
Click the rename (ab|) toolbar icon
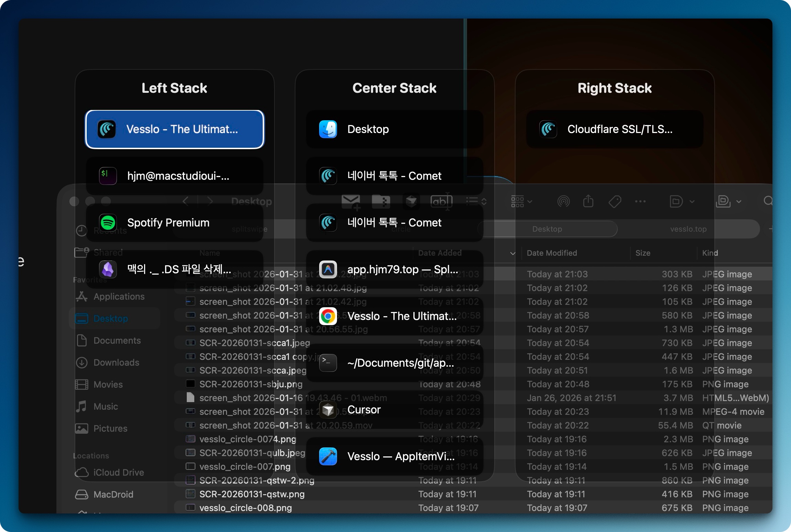[x=442, y=201]
